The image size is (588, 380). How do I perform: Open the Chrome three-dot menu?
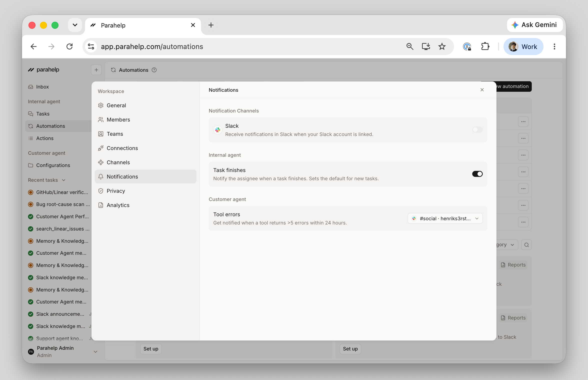tap(554, 46)
